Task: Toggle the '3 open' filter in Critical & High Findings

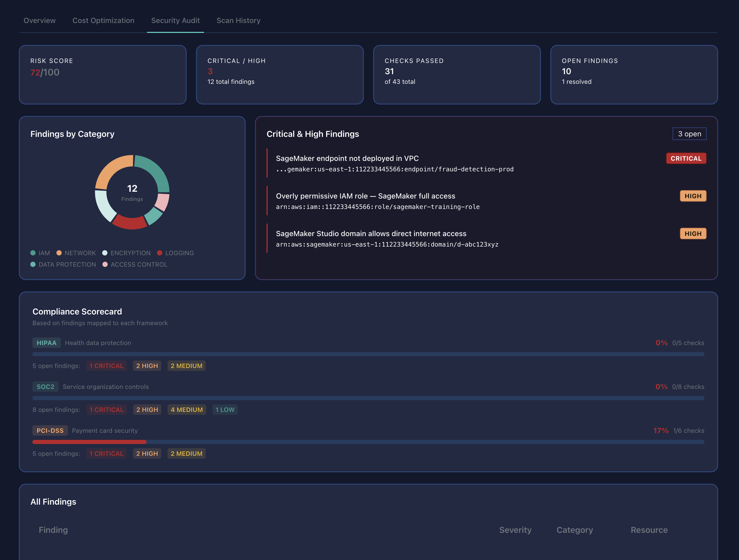Action: [x=690, y=133]
